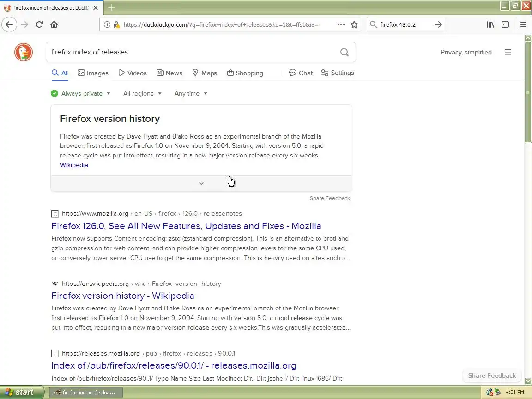Click the vertical scrollbar thumb

pyautogui.click(x=528, y=92)
